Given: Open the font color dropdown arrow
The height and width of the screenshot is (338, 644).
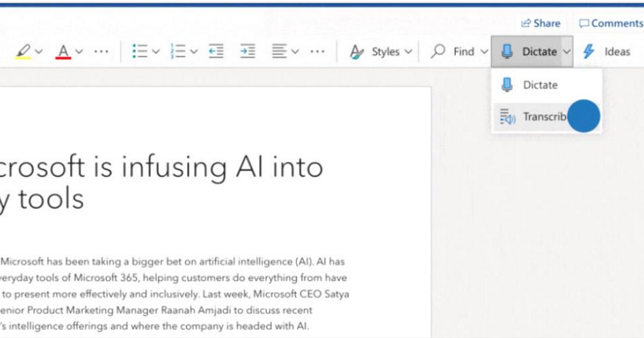Looking at the screenshot, I should click(x=79, y=52).
